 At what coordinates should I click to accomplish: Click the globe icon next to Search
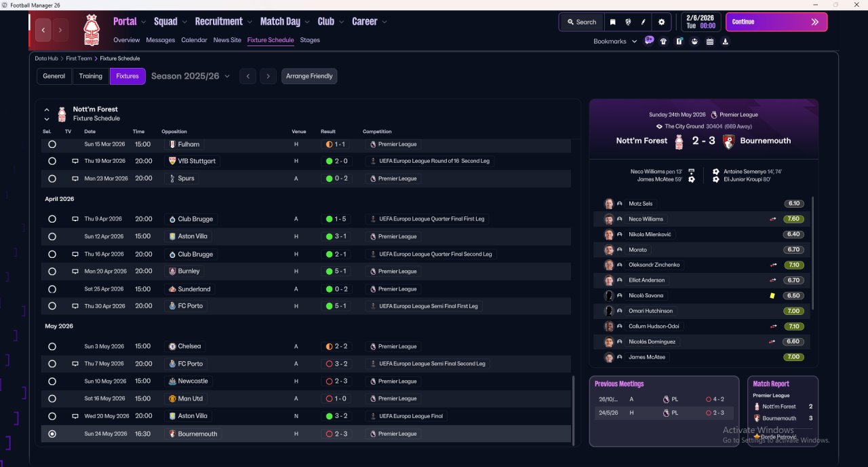[628, 22]
